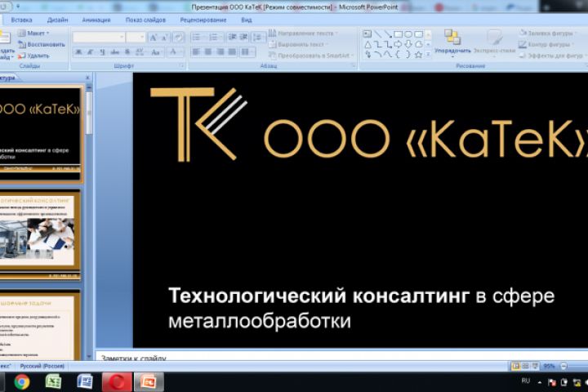
Task: Open Google Chrome from taskbar
Action: coord(22,382)
